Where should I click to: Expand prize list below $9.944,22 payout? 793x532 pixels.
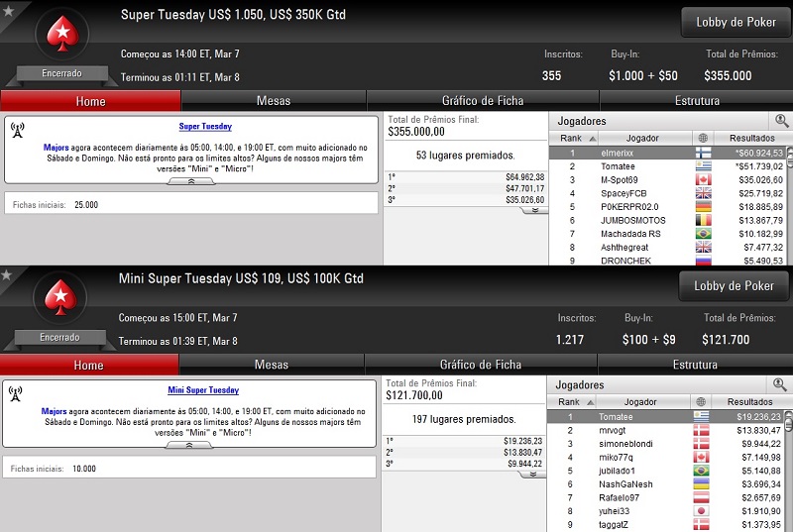532,474
